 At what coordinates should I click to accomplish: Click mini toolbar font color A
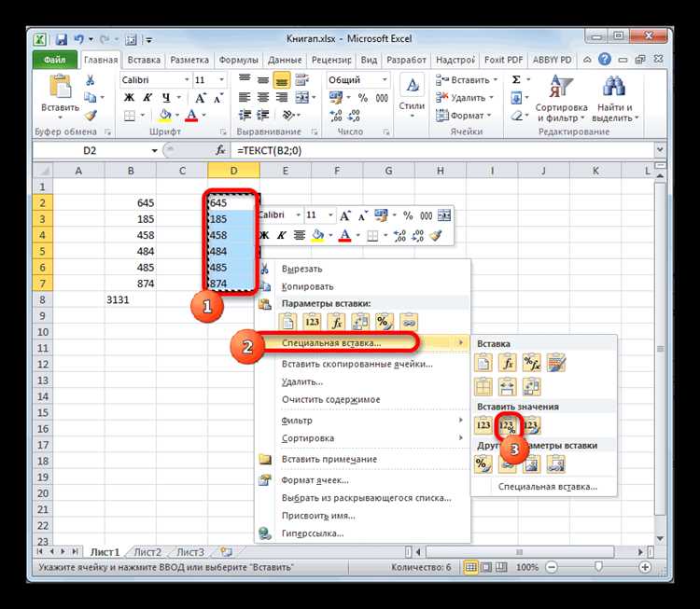tap(344, 235)
